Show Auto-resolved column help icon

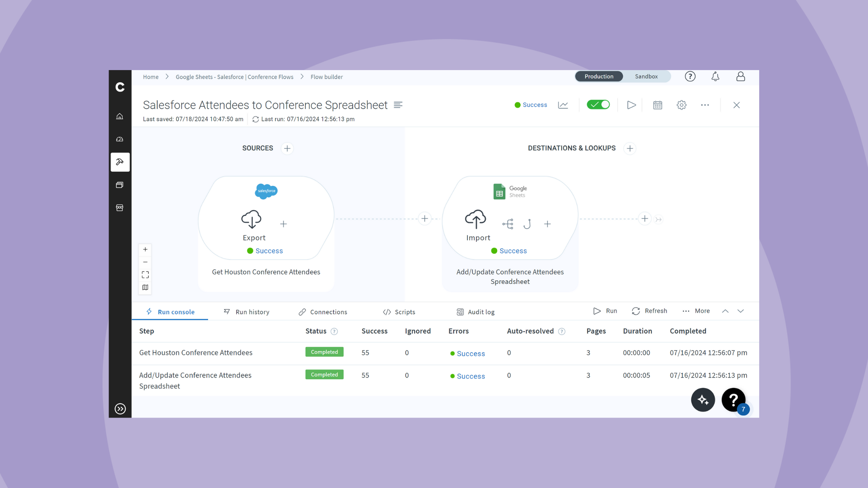[562, 332]
